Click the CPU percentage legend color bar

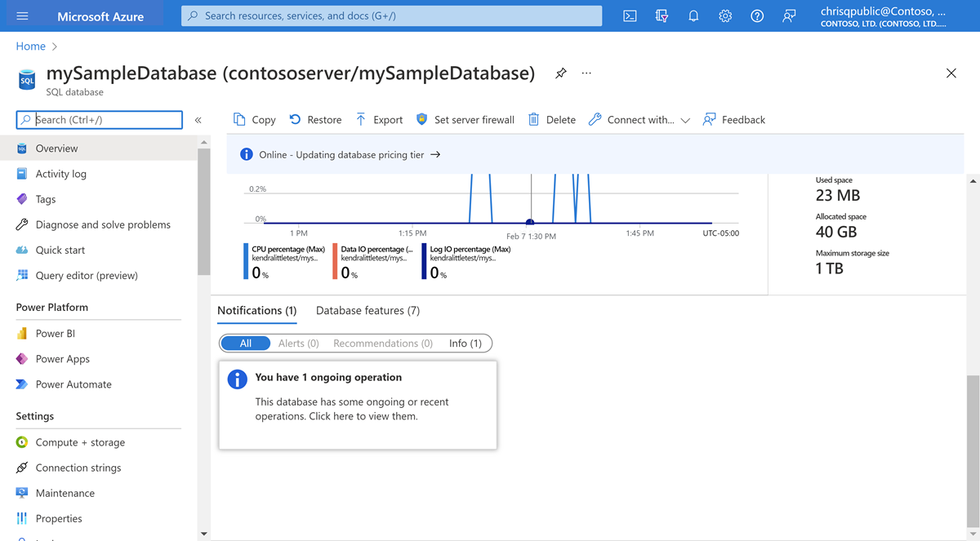pyautogui.click(x=246, y=261)
